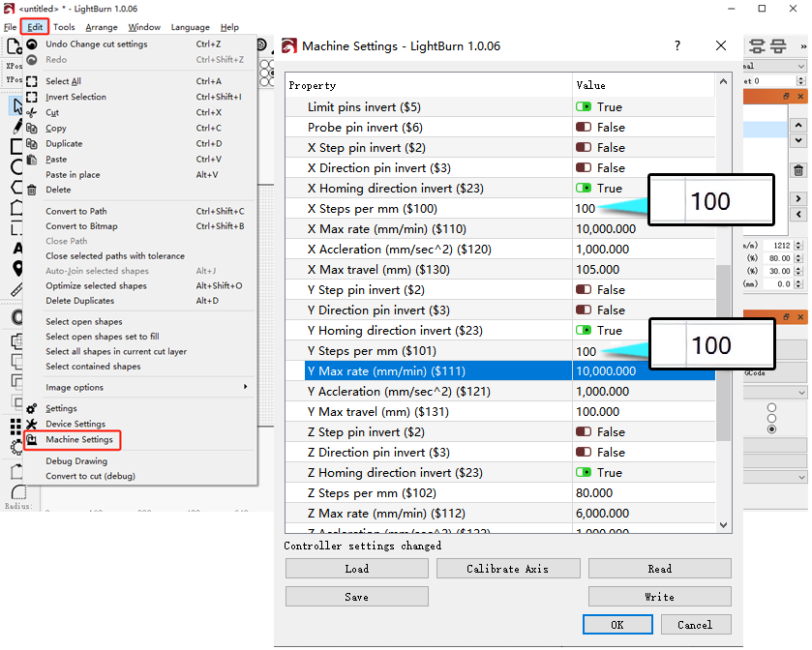This screenshot has height=650, width=812.
Task: Click the Settings gear icon in menu
Action: (32, 408)
